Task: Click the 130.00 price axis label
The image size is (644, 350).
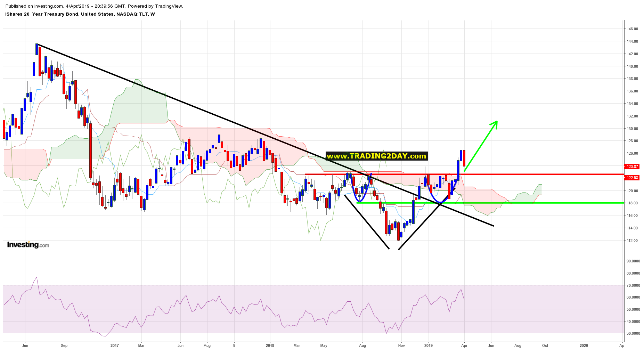Action: click(x=632, y=129)
